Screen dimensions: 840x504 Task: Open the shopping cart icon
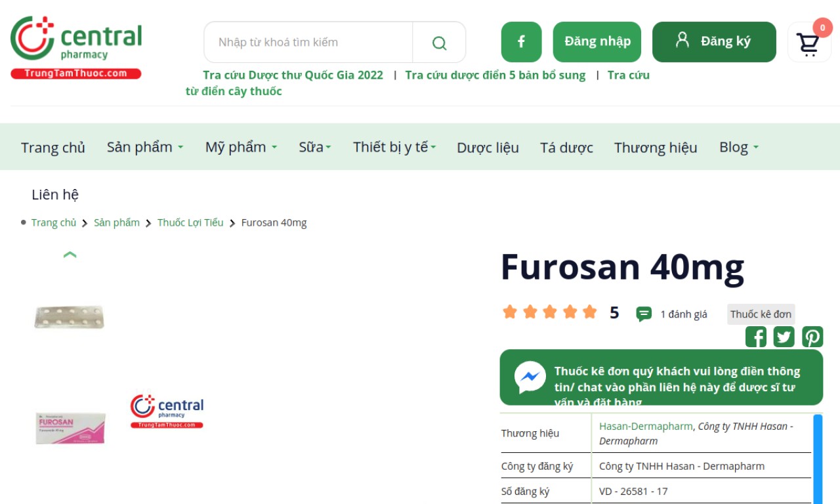point(808,43)
